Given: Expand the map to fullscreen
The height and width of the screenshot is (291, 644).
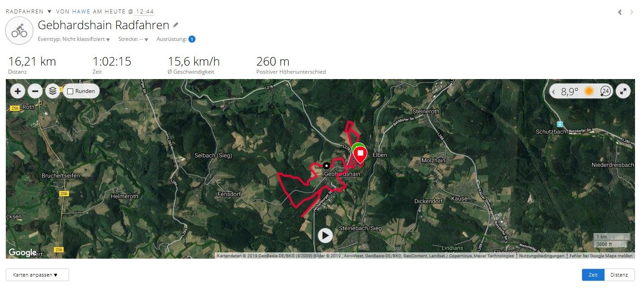Looking at the screenshot, I should point(623,91).
